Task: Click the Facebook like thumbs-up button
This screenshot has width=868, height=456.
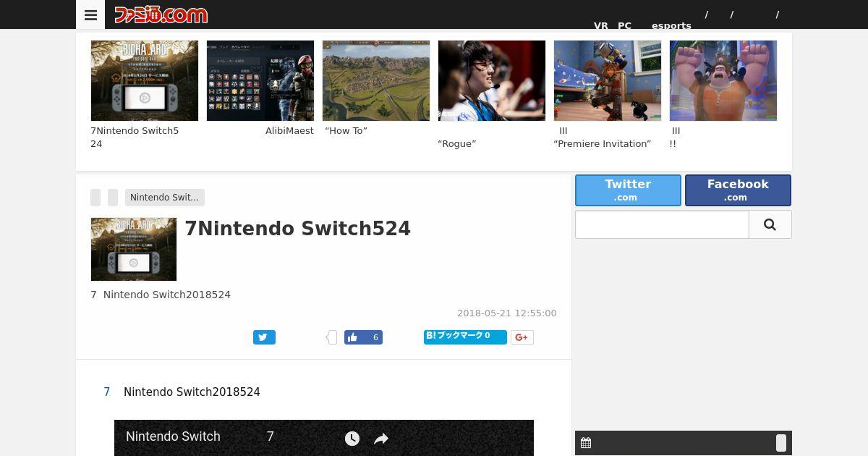Action: [363, 337]
